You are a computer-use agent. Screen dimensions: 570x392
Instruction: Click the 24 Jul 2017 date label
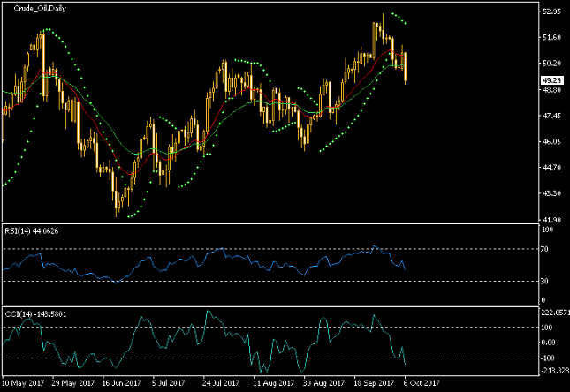tap(221, 383)
